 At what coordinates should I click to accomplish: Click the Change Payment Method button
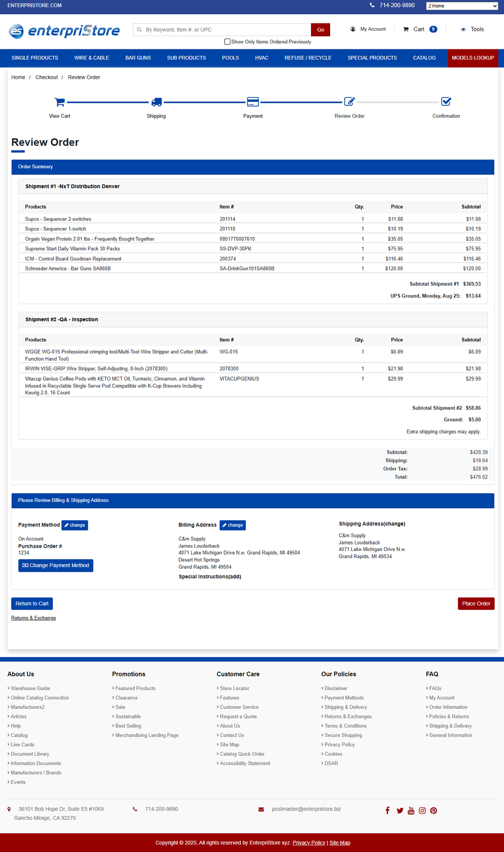[55, 566]
